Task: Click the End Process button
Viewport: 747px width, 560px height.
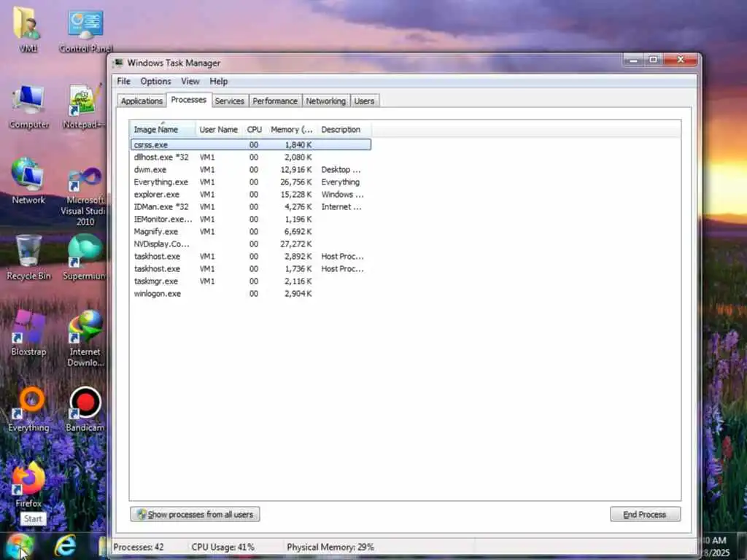Action: 645,514
